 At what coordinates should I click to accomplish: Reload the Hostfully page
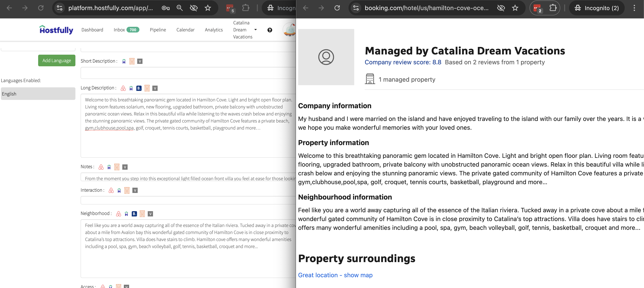coord(41,8)
